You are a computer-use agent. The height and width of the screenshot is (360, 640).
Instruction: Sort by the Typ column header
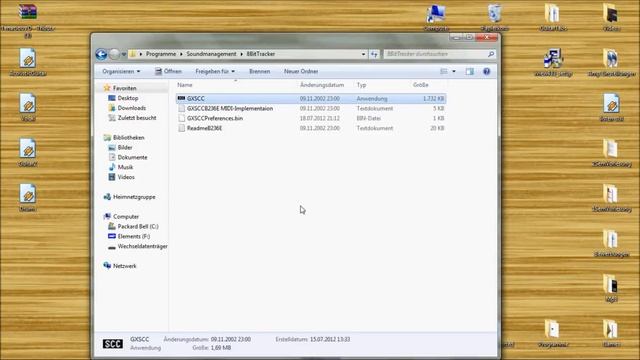click(362, 85)
